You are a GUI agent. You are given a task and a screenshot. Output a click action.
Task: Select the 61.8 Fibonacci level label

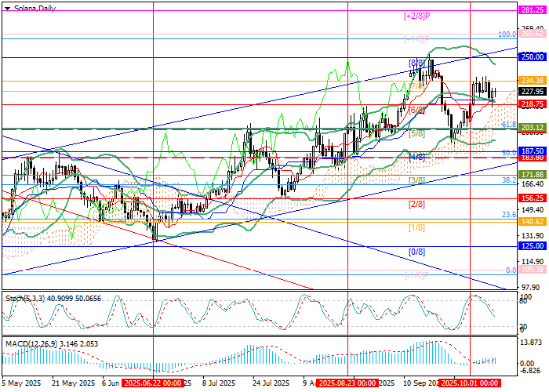point(509,124)
